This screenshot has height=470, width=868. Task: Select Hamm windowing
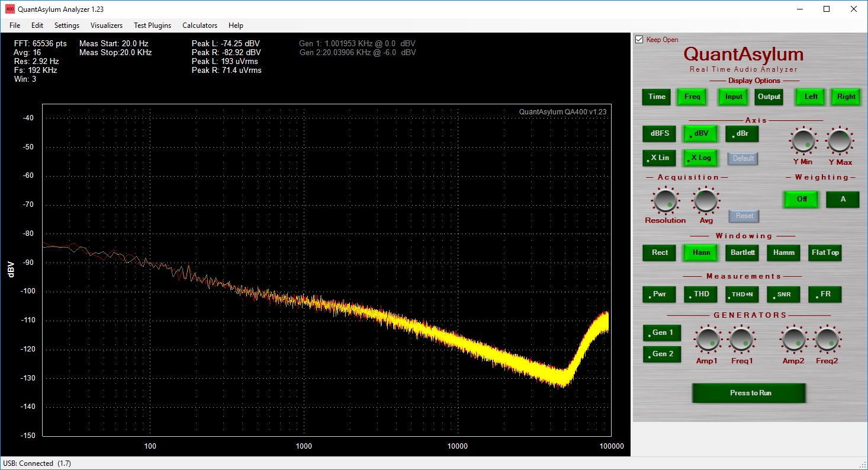783,252
